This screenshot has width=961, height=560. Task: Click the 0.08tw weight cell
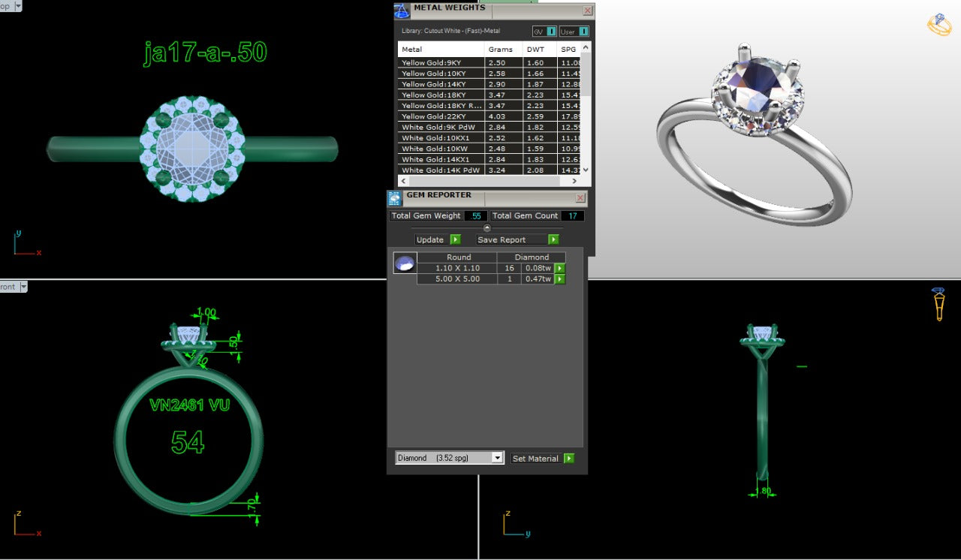tap(538, 268)
